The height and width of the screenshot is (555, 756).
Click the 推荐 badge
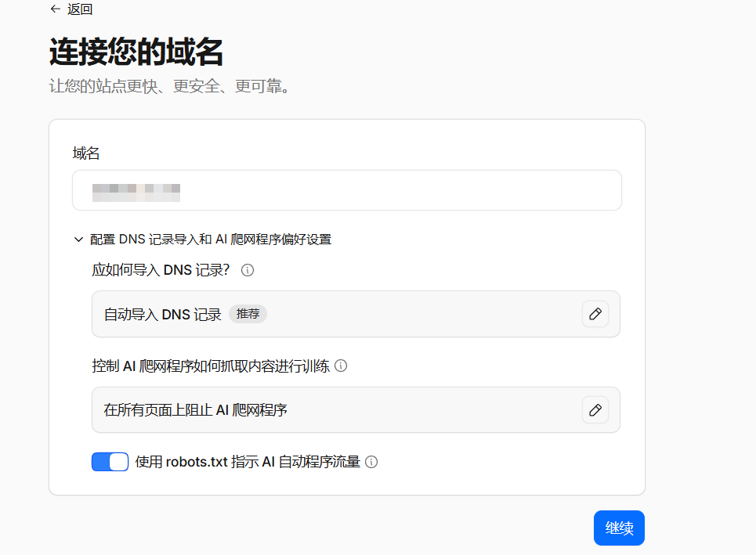(x=248, y=314)
